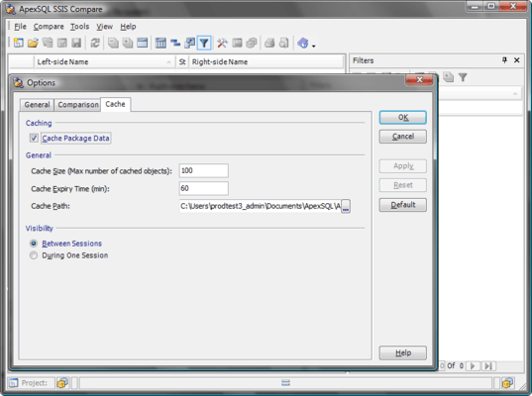Screen dimensions: 532x396
Task: Click the blue globe Help toolbar icon
Action: tap(302, 43)
